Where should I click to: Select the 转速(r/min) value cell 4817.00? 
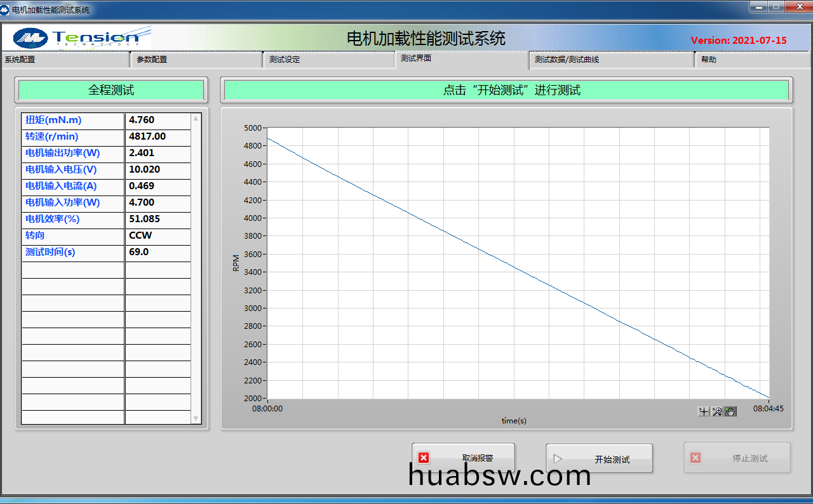pos(158,136)
